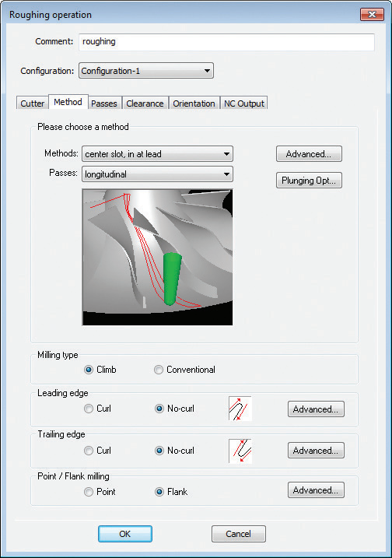Click Advanced button next to Methods

309,154
